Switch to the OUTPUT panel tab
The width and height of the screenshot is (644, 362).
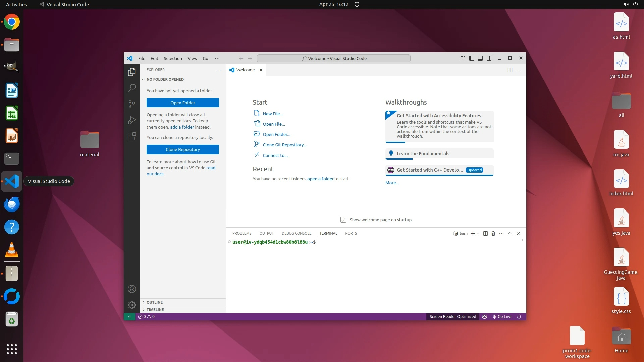266,233
